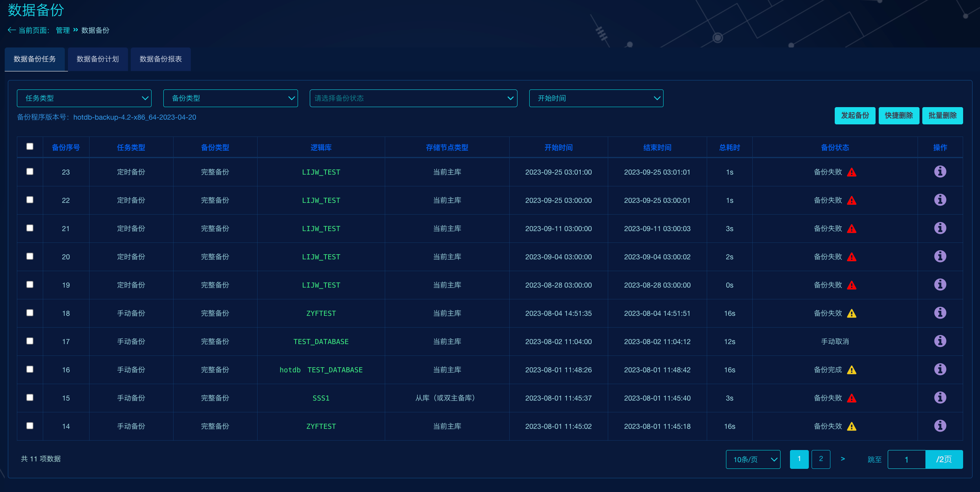Open info icon for backup 14

coord(940,426)
